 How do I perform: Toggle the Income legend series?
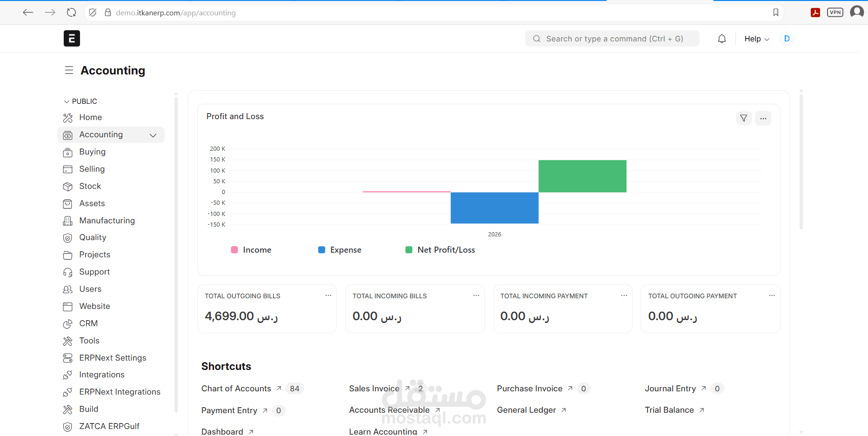click(x=251, y=250)
